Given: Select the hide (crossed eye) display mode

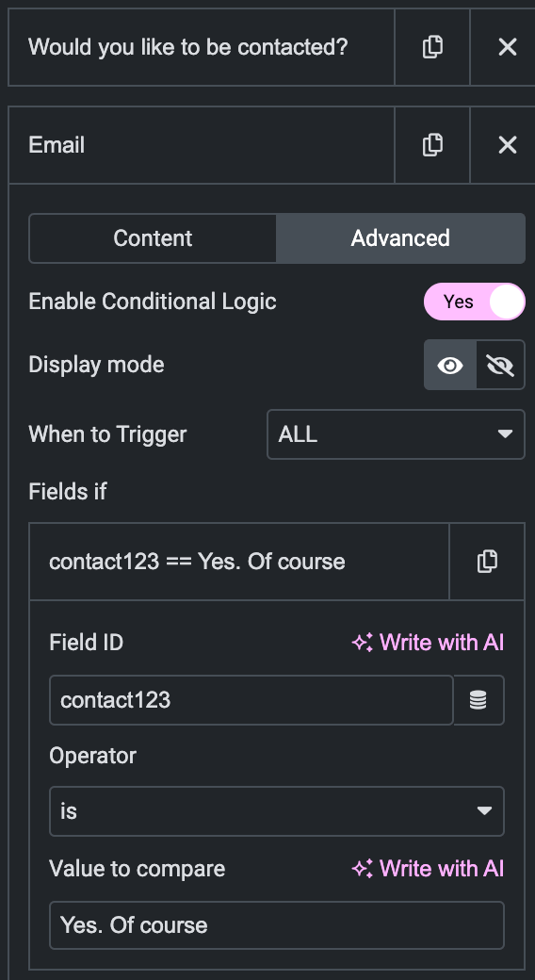Looking at the screenshot, I should pyautogui.click(x=501, y=365).
